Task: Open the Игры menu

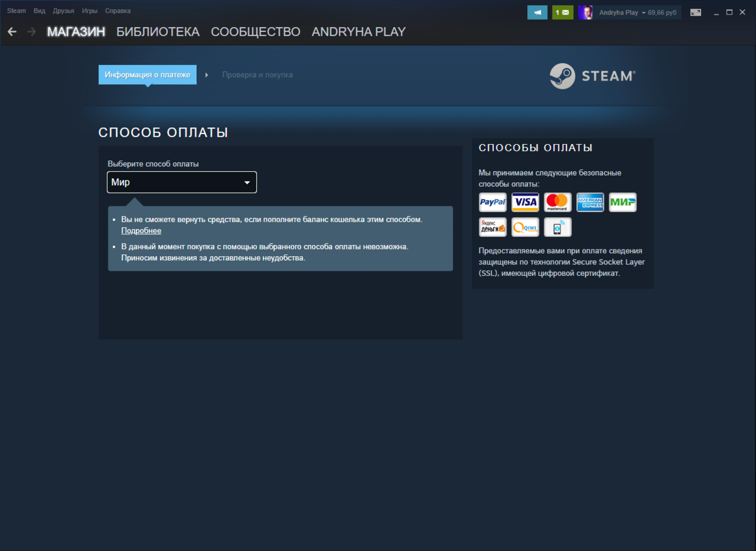Action: (89, 11)
